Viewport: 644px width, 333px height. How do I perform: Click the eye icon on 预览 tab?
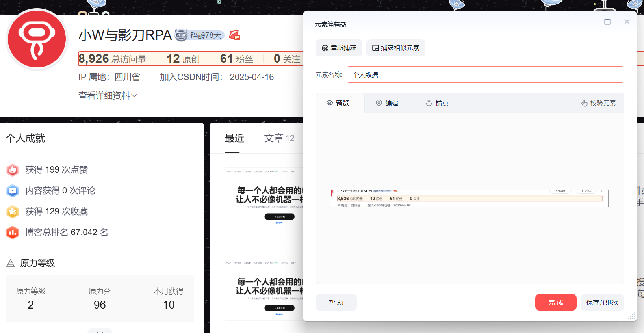click(330, 103)
